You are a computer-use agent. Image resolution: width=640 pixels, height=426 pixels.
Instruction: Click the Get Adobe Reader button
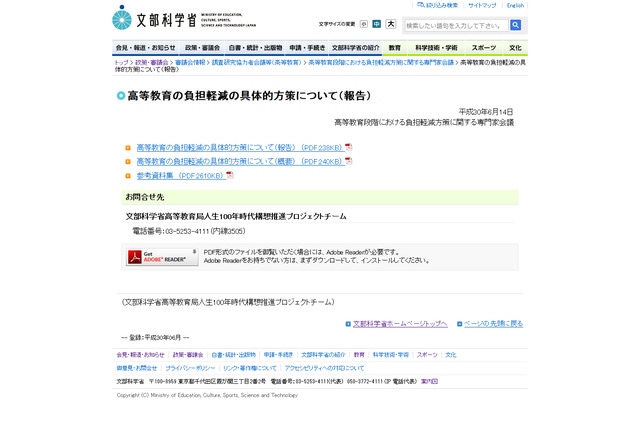click(162, 257)
